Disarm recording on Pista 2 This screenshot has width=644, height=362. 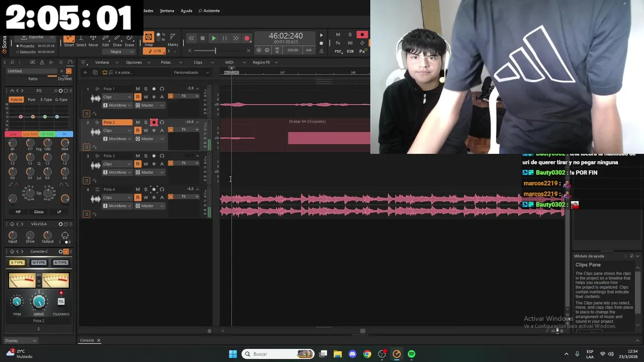coord(154,122)
